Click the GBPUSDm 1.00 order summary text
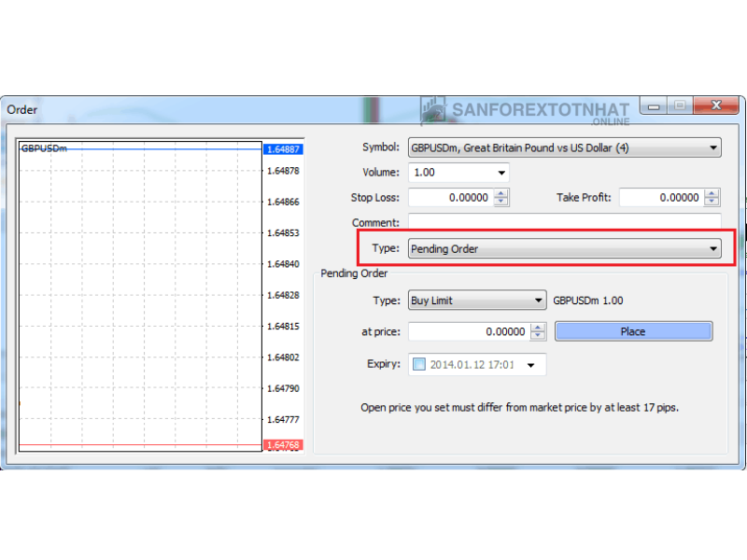747x560 pixels. click(x=588, y=301)
